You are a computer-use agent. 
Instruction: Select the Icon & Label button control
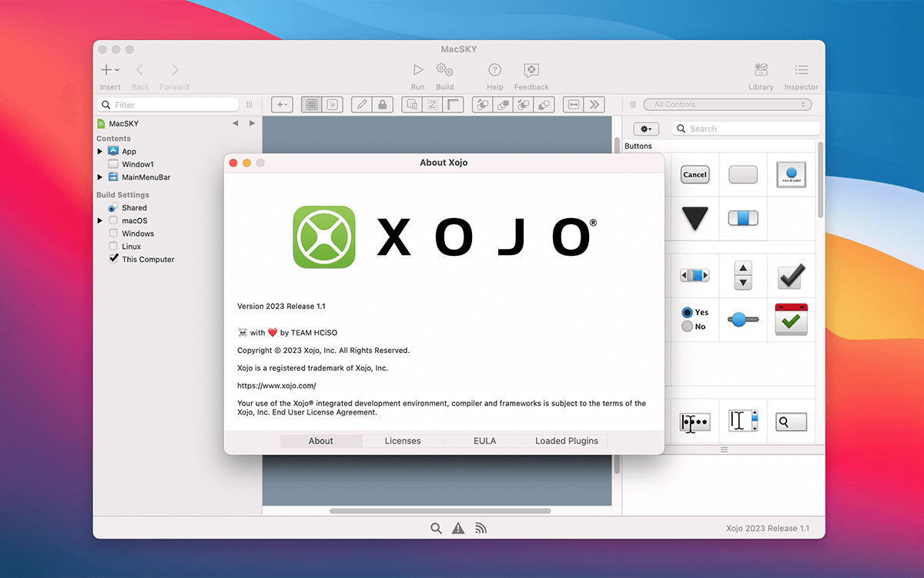791,175
